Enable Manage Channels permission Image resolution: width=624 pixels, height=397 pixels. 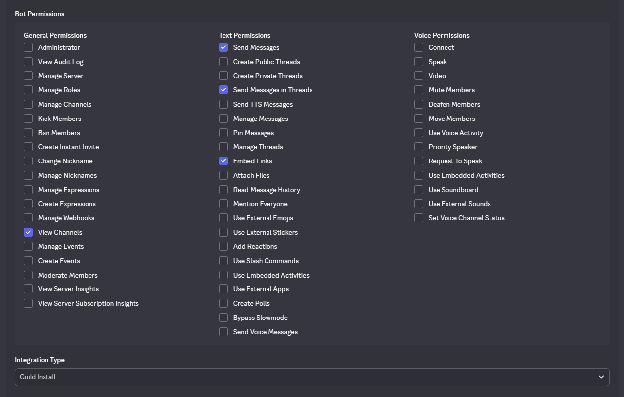click(x=28, y=104)
